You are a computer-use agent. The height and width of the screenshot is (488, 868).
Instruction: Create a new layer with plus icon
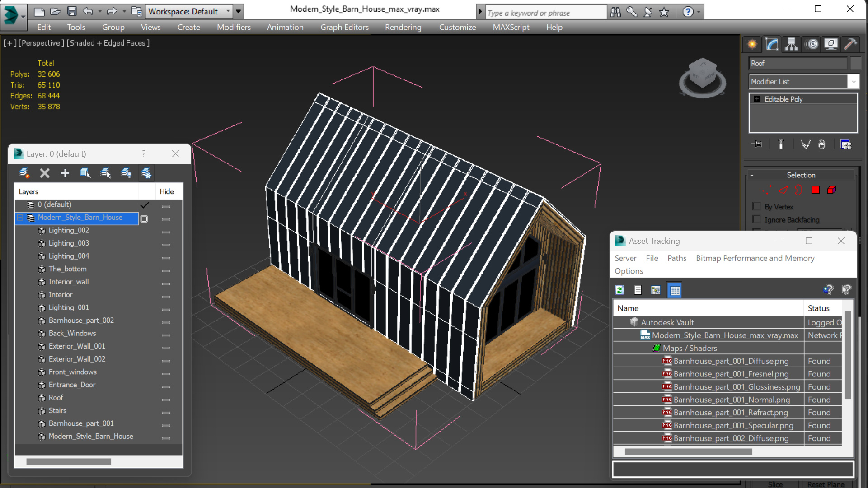[65, 173]
